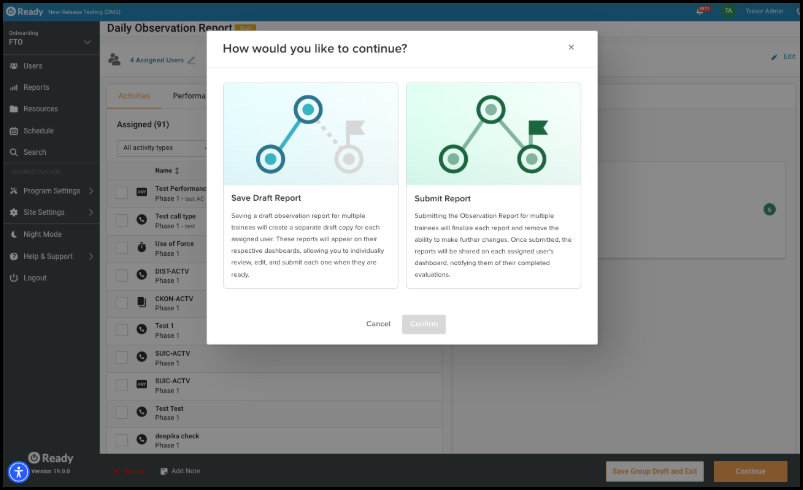803x490 pixels.
Task: Click the Cancel button in dialog
Action: (378, 324)
